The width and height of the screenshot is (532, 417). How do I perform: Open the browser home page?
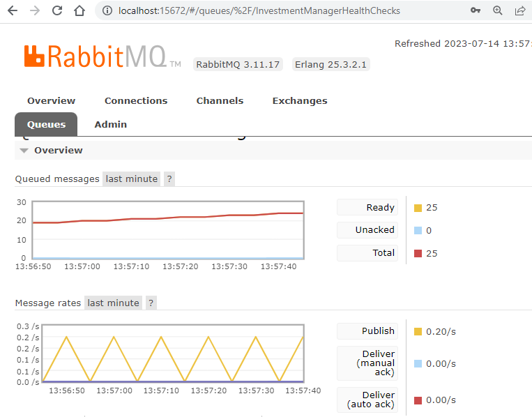point(79,11)
